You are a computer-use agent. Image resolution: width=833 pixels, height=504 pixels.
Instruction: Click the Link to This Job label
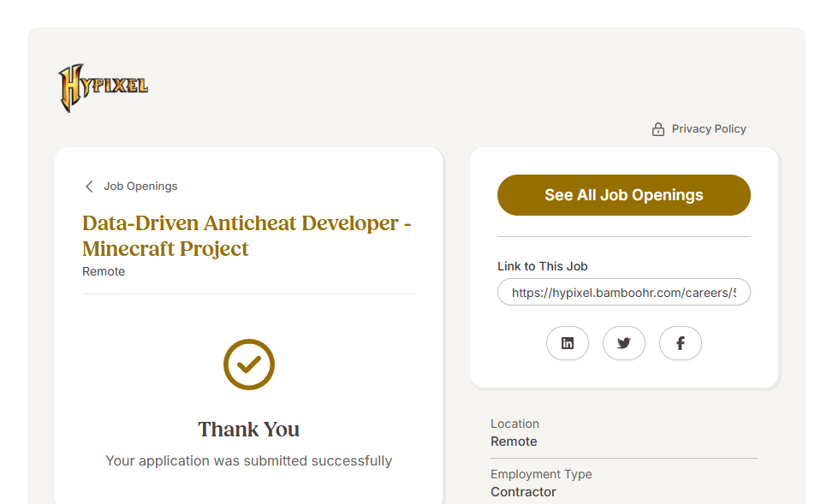coord(542,266)
